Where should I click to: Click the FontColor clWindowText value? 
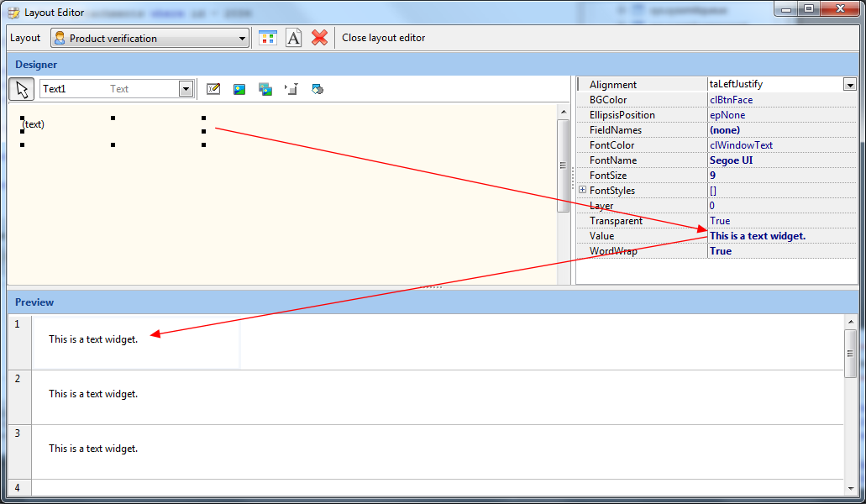(781, 145)
